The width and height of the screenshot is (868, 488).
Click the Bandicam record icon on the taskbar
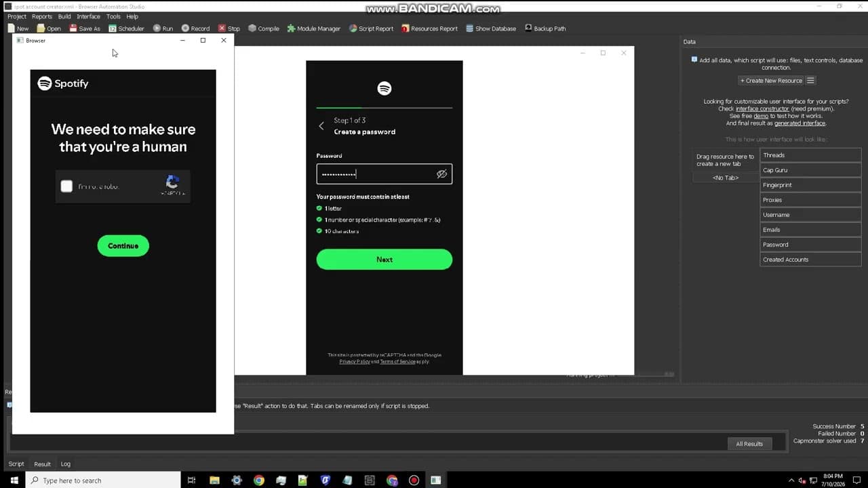[414, 480]
